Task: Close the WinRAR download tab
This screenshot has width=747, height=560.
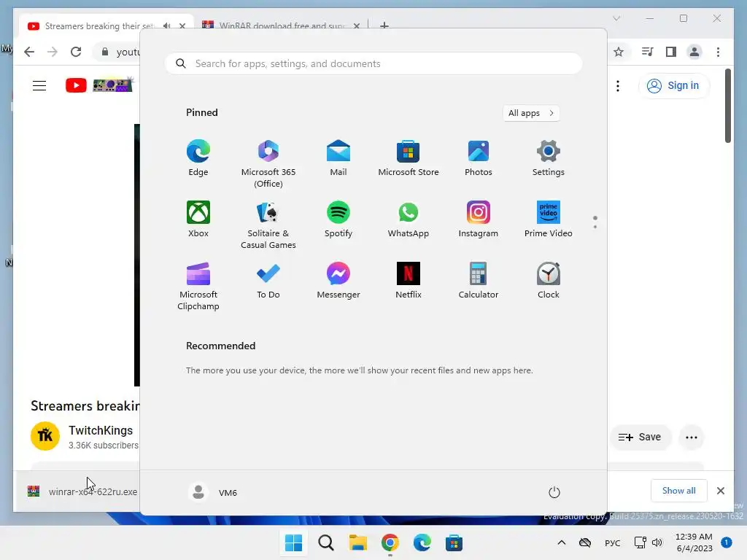Action: (356, 26)
